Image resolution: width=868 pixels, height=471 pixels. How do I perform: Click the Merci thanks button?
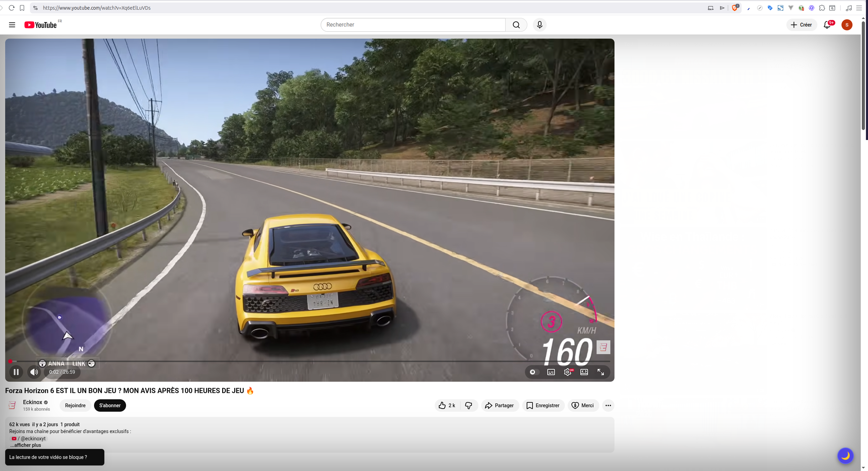(x=583, y=405)
